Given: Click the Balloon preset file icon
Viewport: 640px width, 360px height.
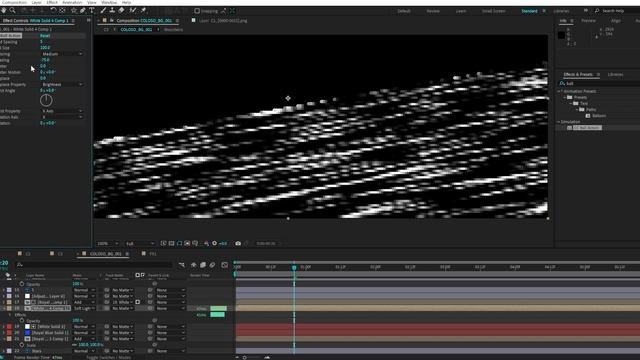Looking at the screenshot, I should tap(588, 116).
